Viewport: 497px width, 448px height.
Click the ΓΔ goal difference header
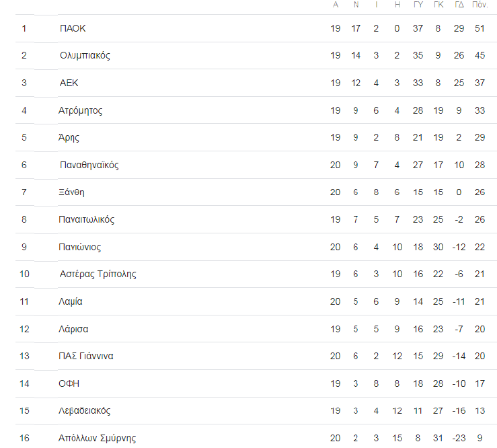[x=459, y=5]
